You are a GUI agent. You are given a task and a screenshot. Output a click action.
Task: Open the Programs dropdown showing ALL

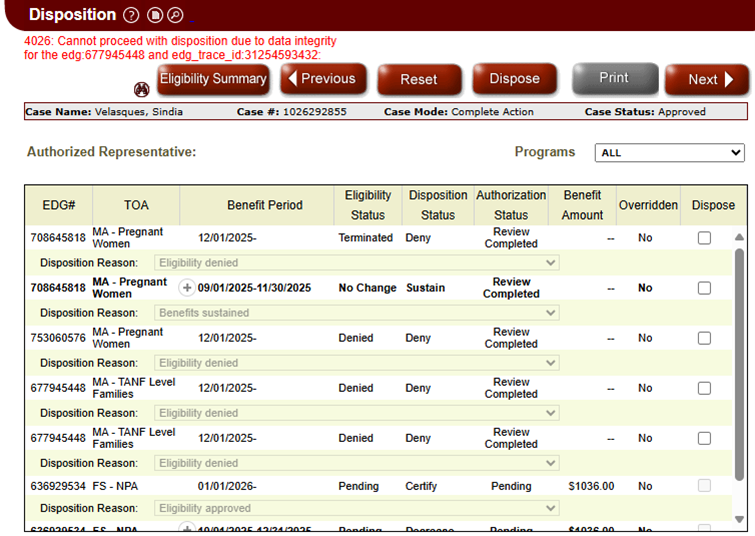[669, 153]
